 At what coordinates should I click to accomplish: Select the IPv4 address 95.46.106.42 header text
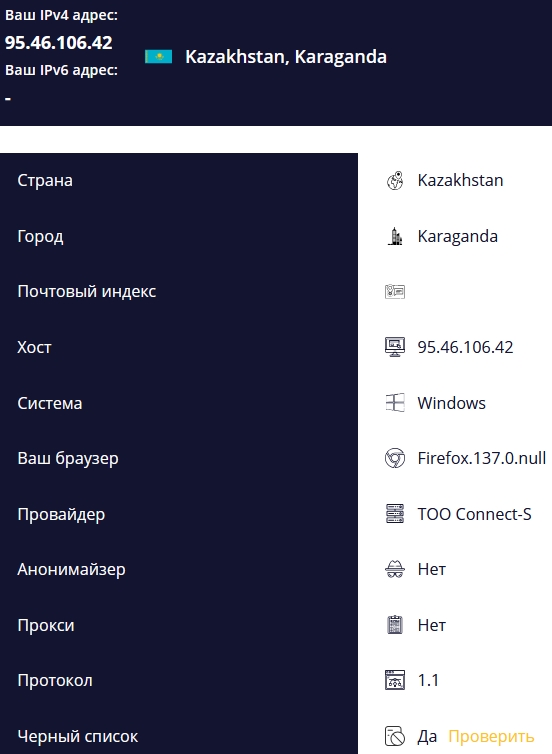pos(59,43)
